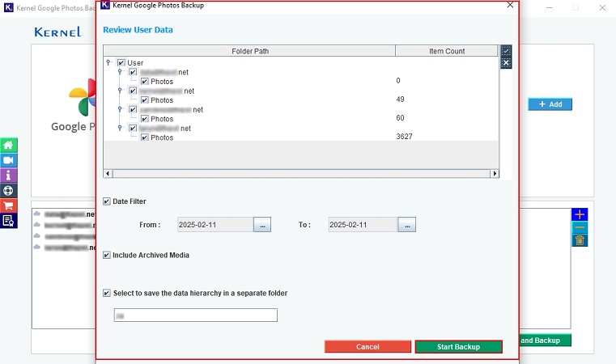The height and width of the screenshot is (364, 616).
Task: Uncheck the User root checkbox
Action: [x=121, y=63]
